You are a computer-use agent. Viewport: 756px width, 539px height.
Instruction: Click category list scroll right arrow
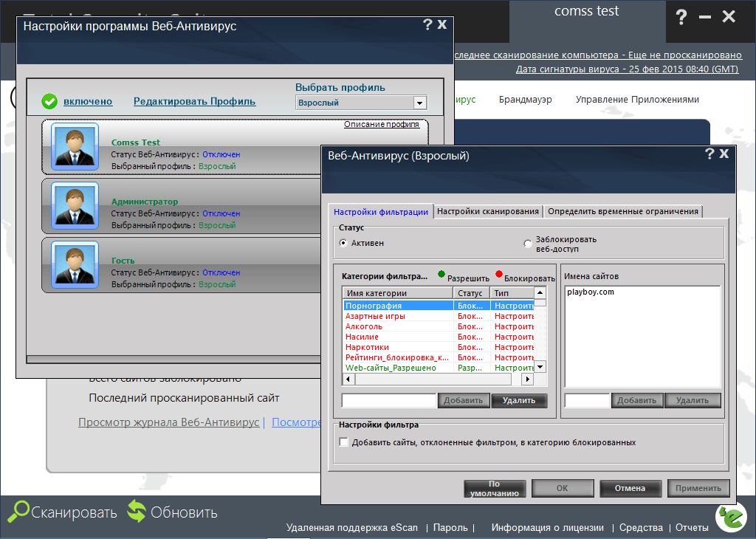point(528,380)
